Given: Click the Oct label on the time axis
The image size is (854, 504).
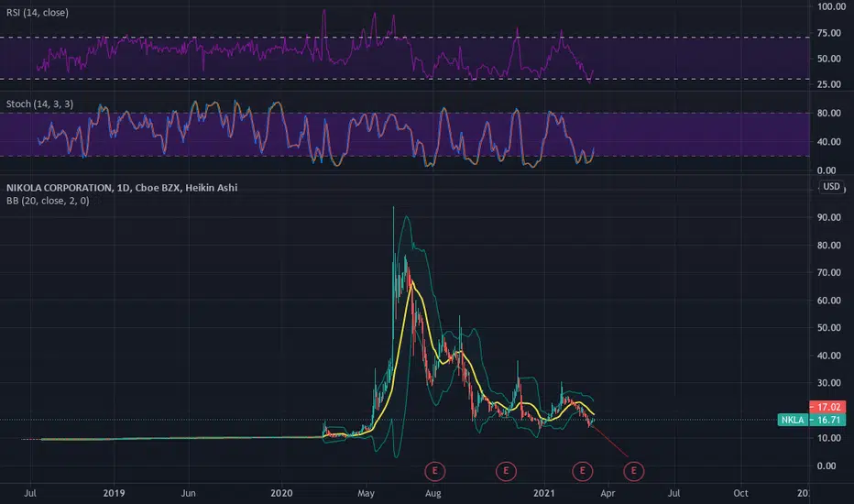Looking at the screenshot, I should coord(740,493).
